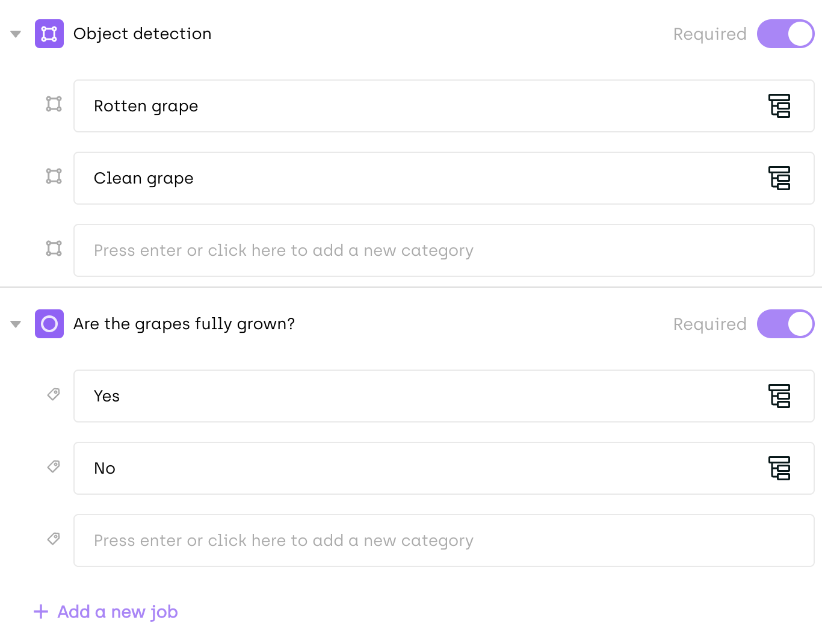Disable Required toggle for Object detection
The height and width of the screenshot is (644, 822).
coord(785,34)
